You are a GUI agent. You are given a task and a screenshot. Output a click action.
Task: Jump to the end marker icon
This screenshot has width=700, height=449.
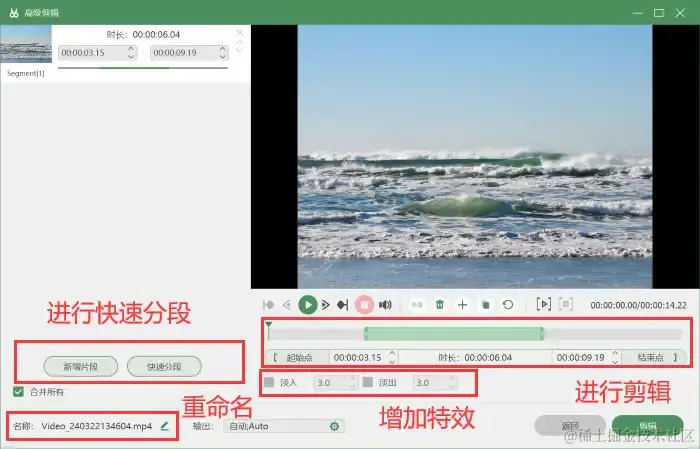coord(343,305)
